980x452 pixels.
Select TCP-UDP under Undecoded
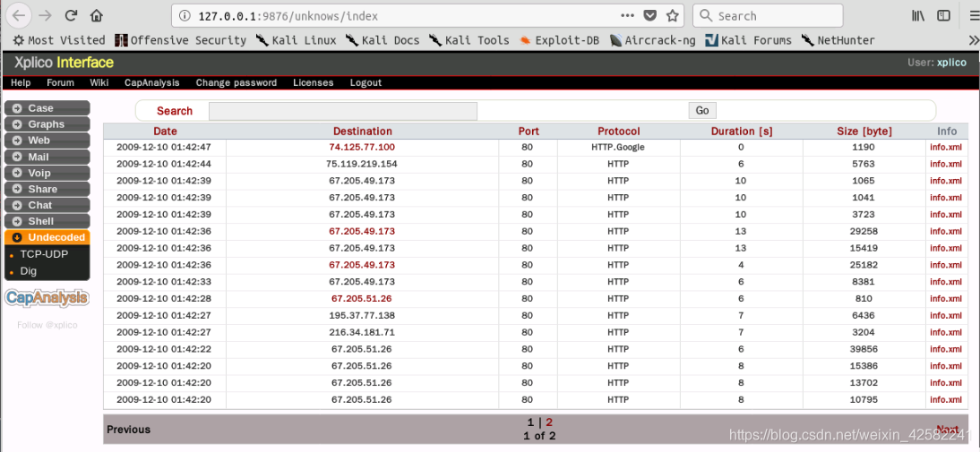[x=44, y=255]
